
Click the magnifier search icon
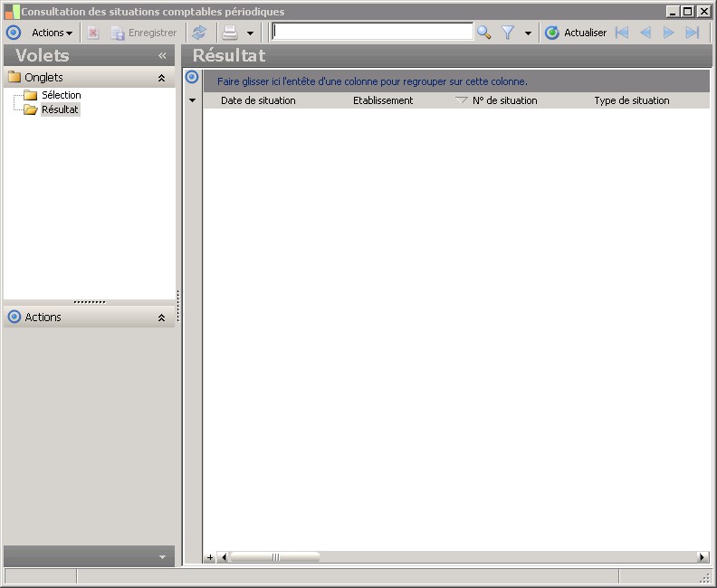[x=484, y=33]
